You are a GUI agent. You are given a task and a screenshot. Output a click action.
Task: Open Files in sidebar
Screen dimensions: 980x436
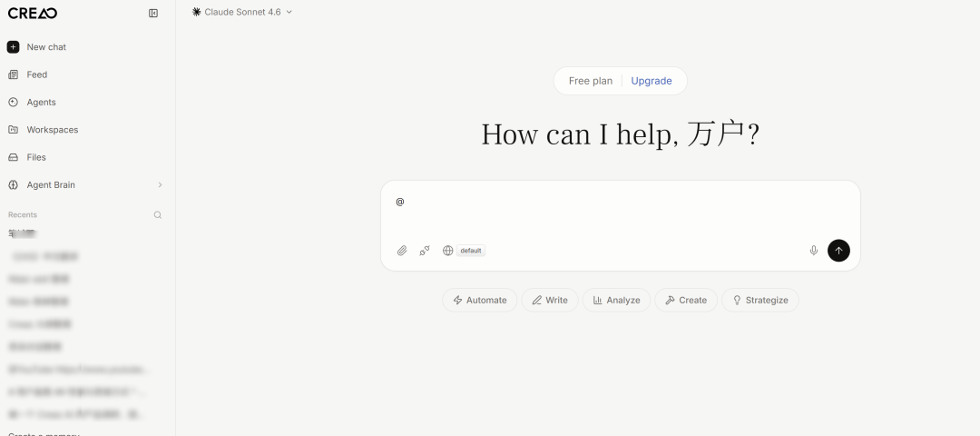click(x=36, y=157)
